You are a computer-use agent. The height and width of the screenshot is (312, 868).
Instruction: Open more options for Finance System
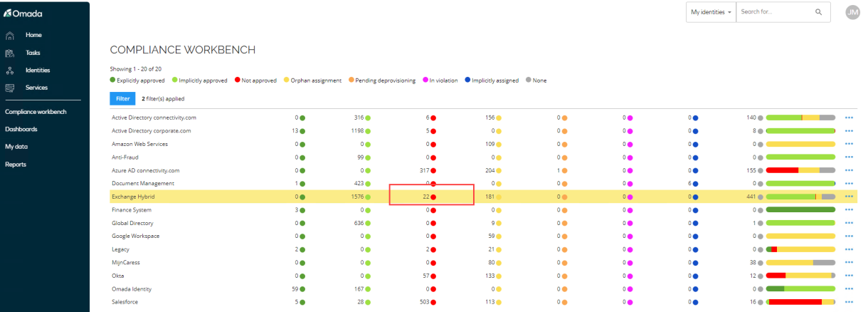point(849,210)
